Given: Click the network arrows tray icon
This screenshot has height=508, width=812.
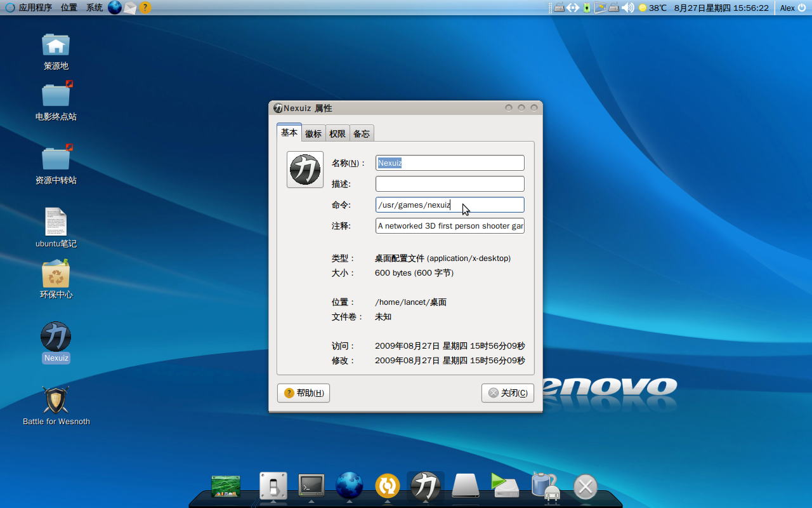Looking at the screenshot, I should pos(573,8).
